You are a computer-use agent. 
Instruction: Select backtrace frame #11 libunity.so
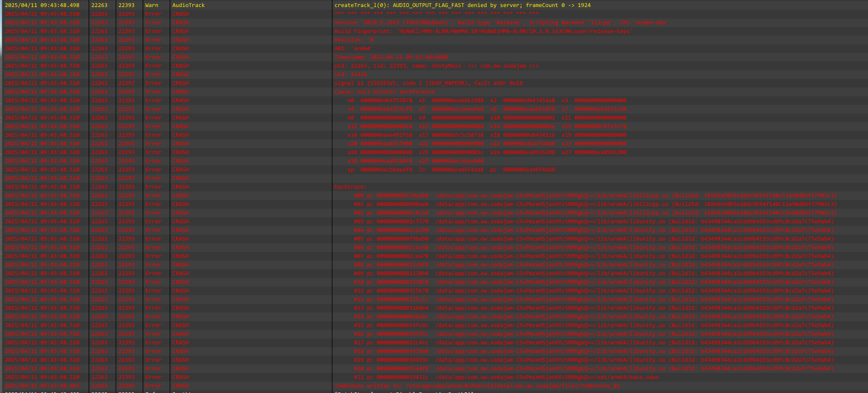tap(594, 291)
